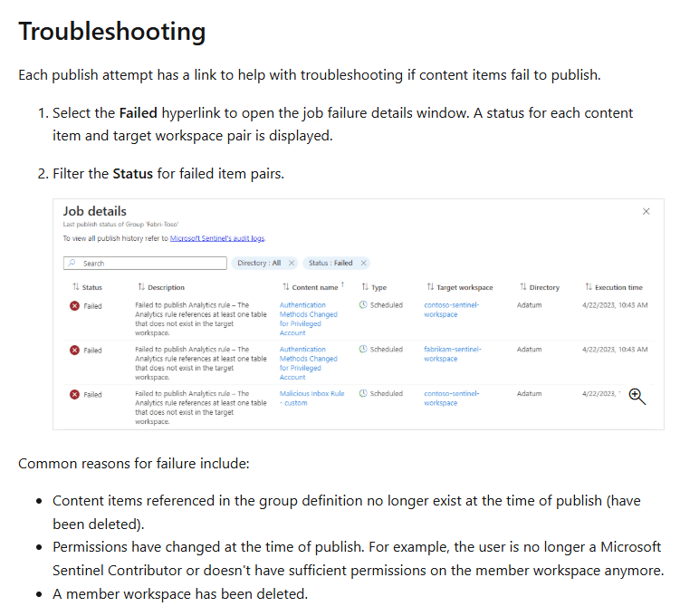Click the third row's Failed error icon
The height and width of the screenshot is (616, 680).
pos(74,394)
